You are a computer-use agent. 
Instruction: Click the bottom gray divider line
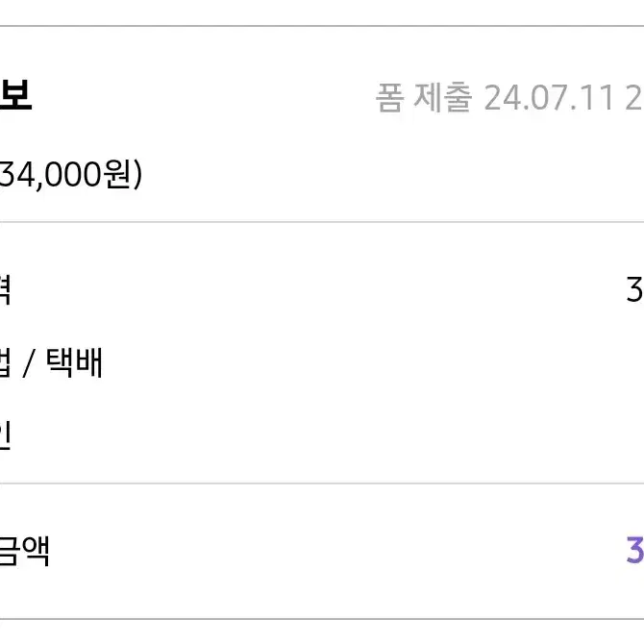(x=322, y=619)
